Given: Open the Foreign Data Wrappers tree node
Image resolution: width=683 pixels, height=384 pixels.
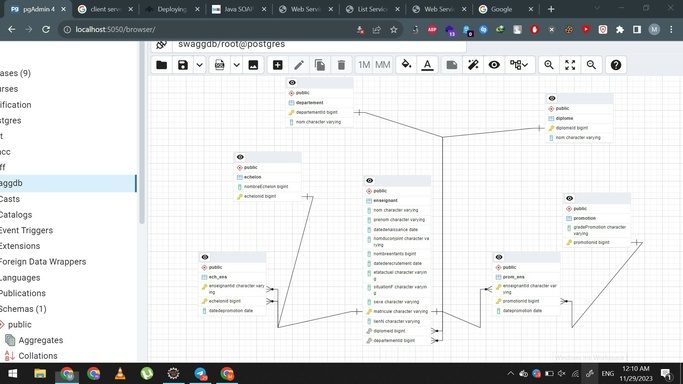Looking at the screenshot, I should coord(43,262).
